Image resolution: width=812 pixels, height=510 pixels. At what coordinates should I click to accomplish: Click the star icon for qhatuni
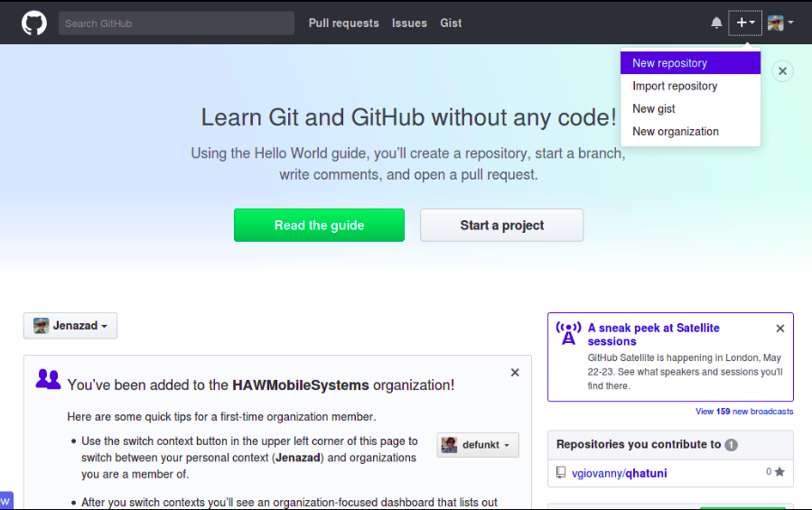click(779, 472)
